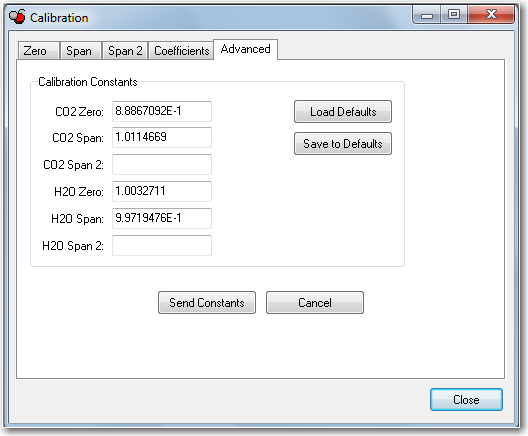528x436 pixels.
Task: Open the Span tab
Action: (x=80, y=51)
